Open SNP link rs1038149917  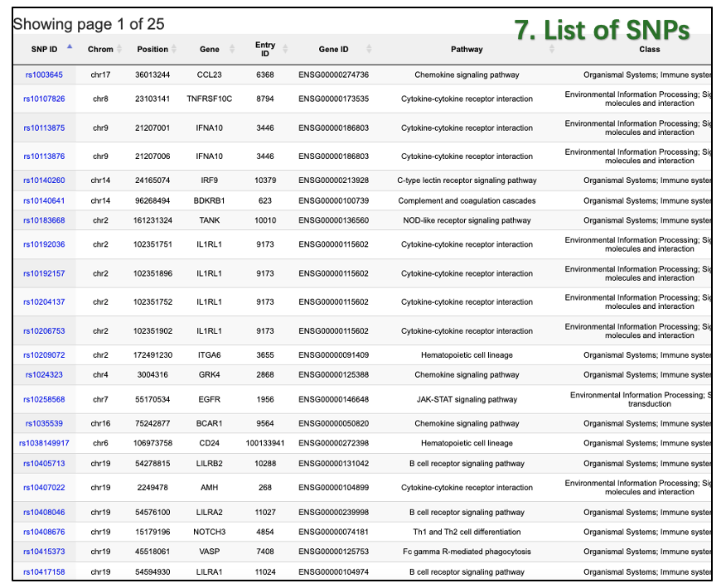pyautogui.click(x=44, y=443)
